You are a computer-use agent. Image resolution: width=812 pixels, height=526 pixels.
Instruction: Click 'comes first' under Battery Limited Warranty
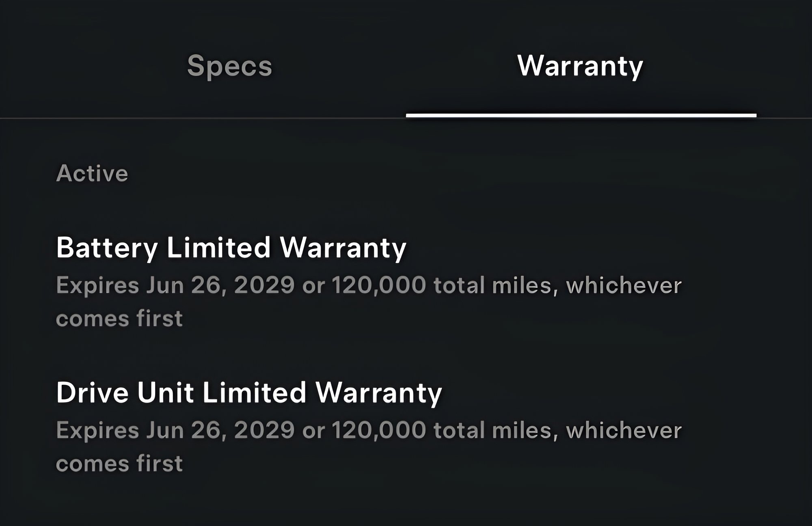pos(119,318)
